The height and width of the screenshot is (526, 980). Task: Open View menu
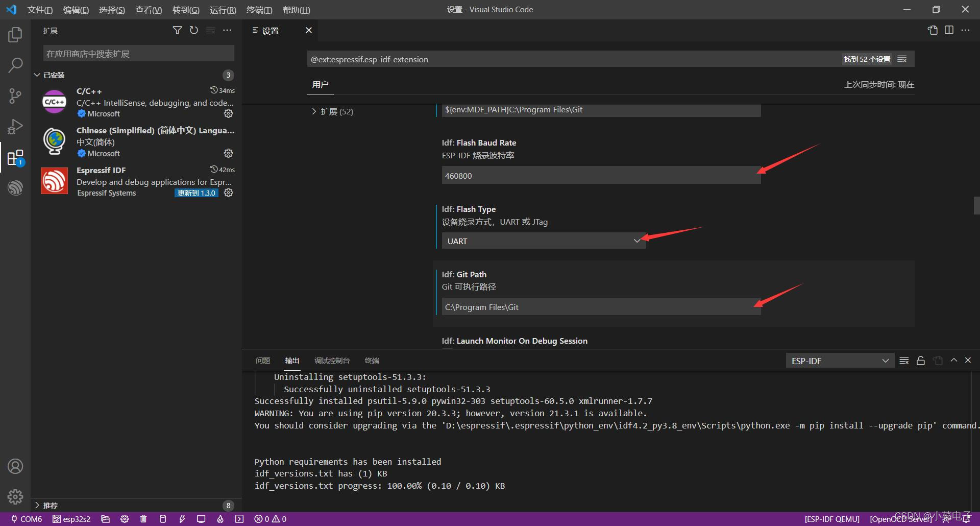click(x=149, y=10)
